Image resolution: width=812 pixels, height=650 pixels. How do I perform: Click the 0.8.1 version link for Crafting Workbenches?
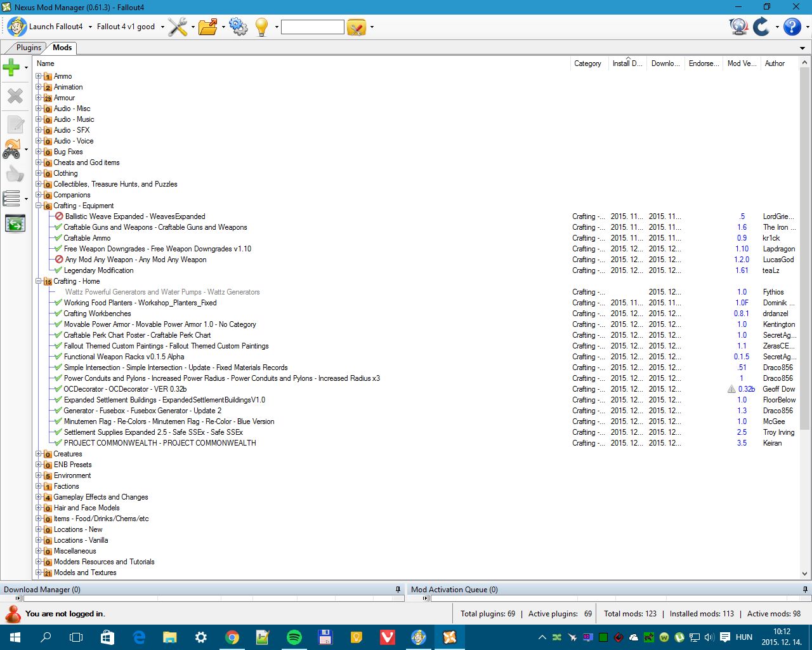tap(742, 314)
